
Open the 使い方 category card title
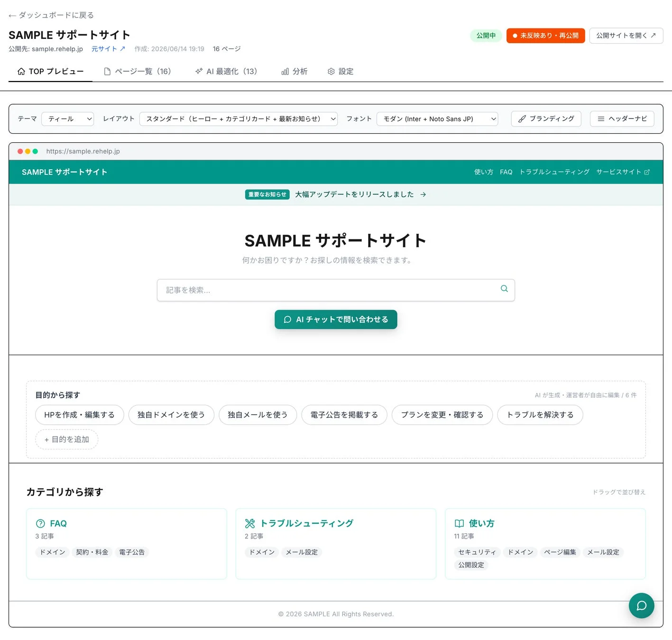click(481, 523)
